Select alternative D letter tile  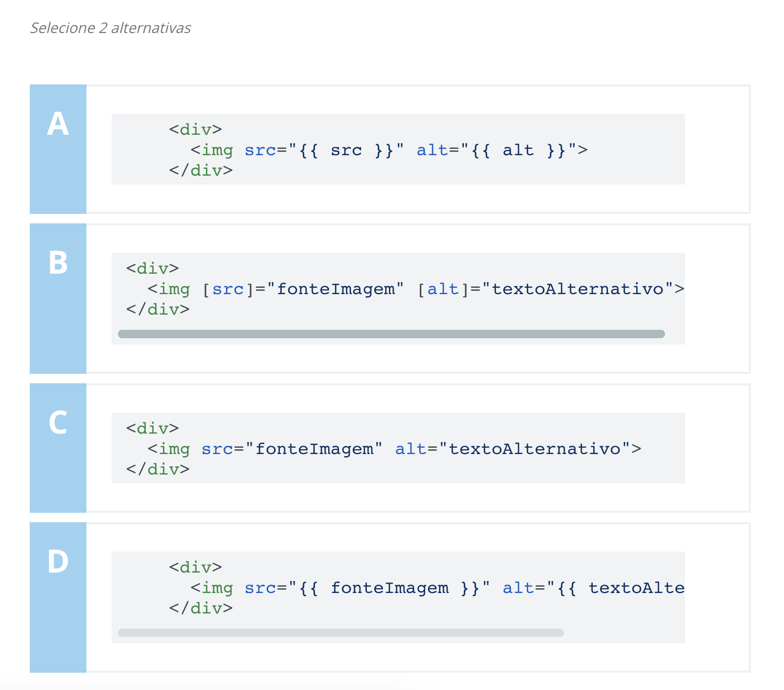[58, 597]
